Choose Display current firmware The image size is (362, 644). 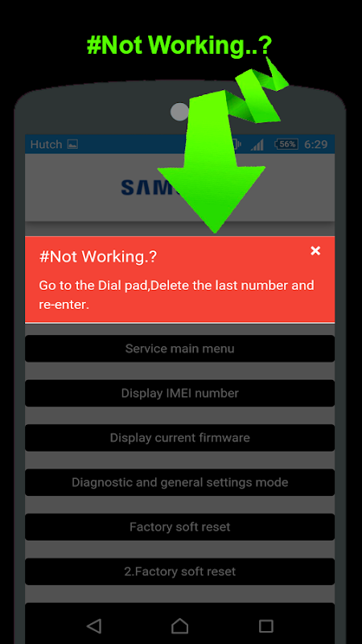[x=179, y=438]
